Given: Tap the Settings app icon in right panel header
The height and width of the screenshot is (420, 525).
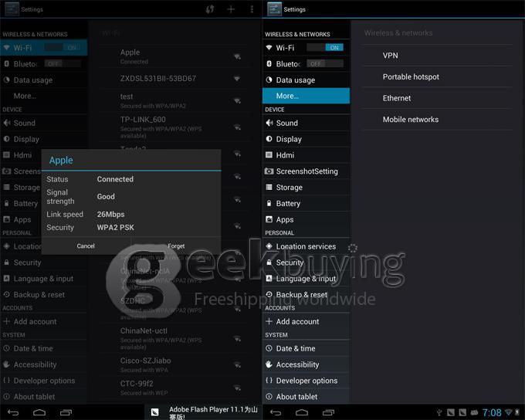Looking at the screenshot, I should [275, 9].
